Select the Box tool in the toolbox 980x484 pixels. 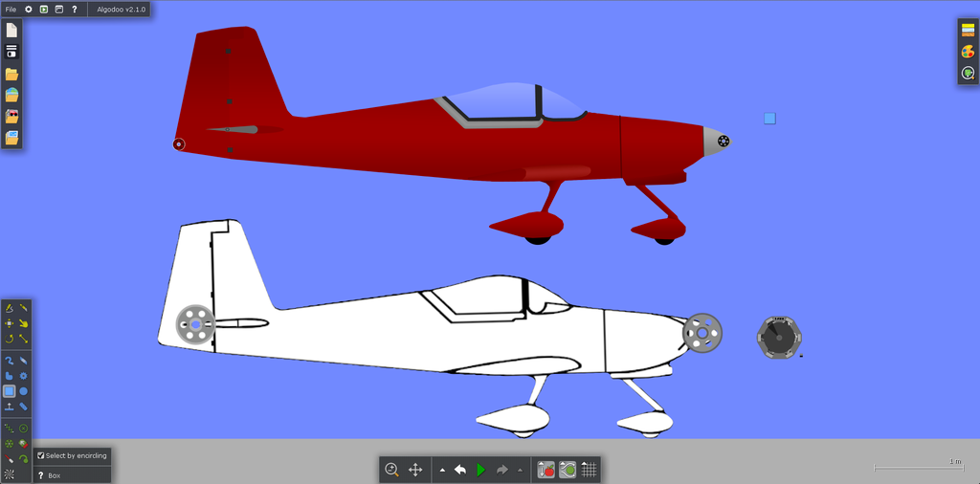coord(10,391)
